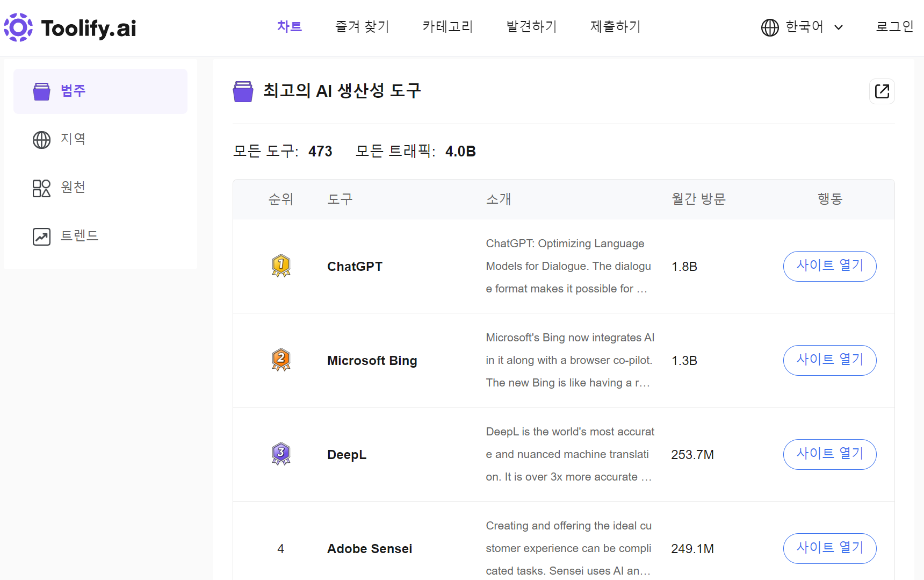Click the folder icon beside 최고의 AI 생산성 도구
This screenshot has width=924, height=580.
coord(243,91)
